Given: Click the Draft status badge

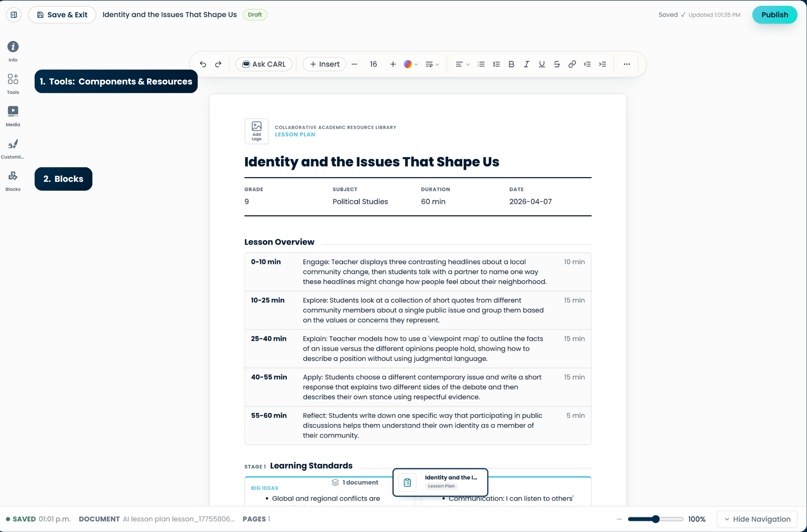Looking at the screenshot, I should click(255, 15).
